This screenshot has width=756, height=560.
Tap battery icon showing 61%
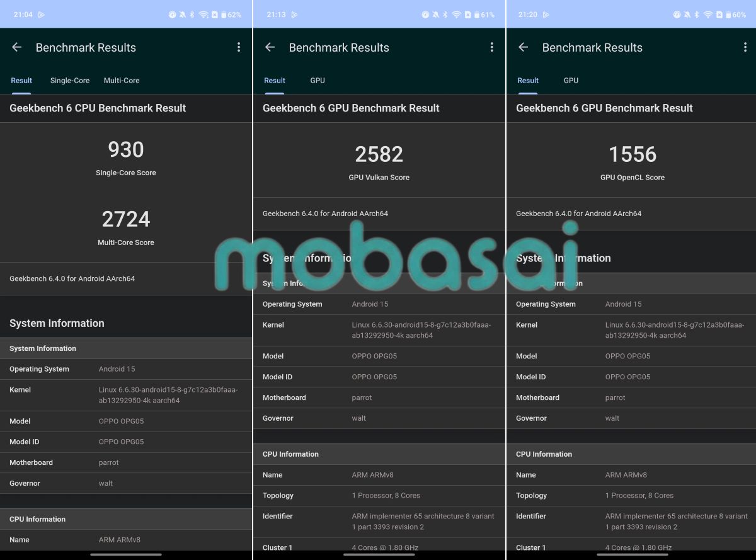[x=476, y=14]
